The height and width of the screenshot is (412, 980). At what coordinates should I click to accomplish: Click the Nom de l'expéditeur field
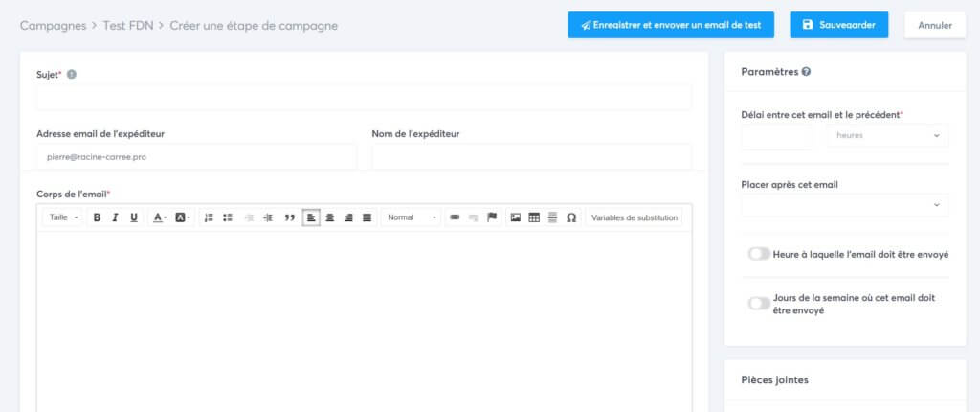pyautogui.click(x=532, y=157)
